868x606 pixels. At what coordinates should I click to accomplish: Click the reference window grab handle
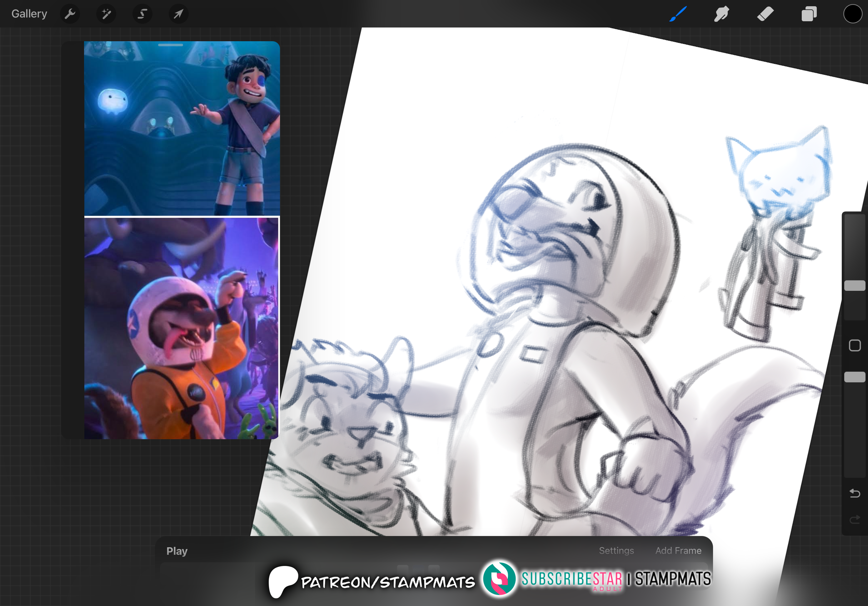171,45
